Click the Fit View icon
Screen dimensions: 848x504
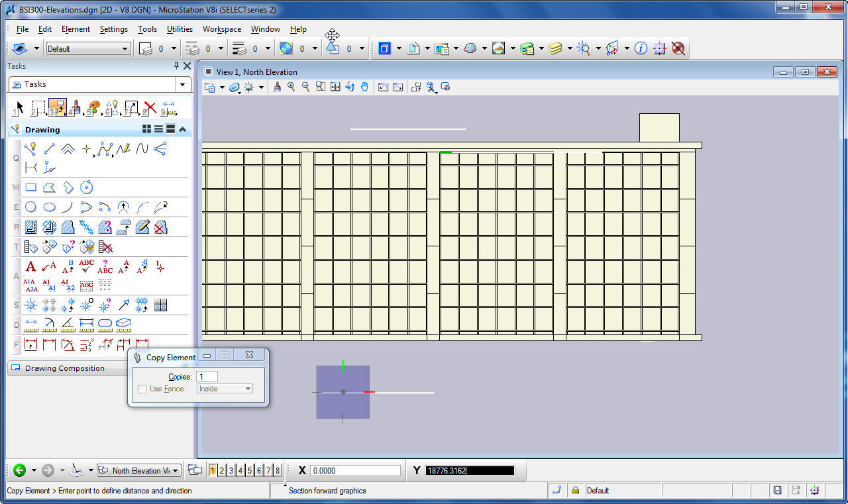coord(335,87)
